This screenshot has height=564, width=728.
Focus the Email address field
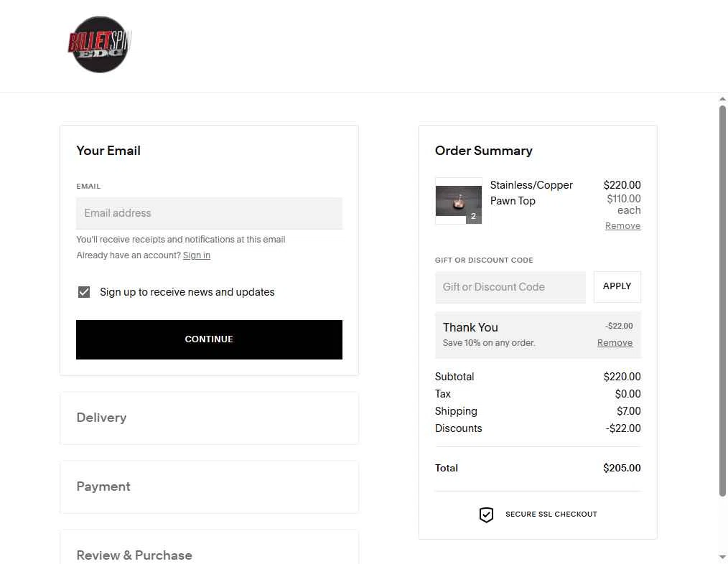click(x=209, y=213)
